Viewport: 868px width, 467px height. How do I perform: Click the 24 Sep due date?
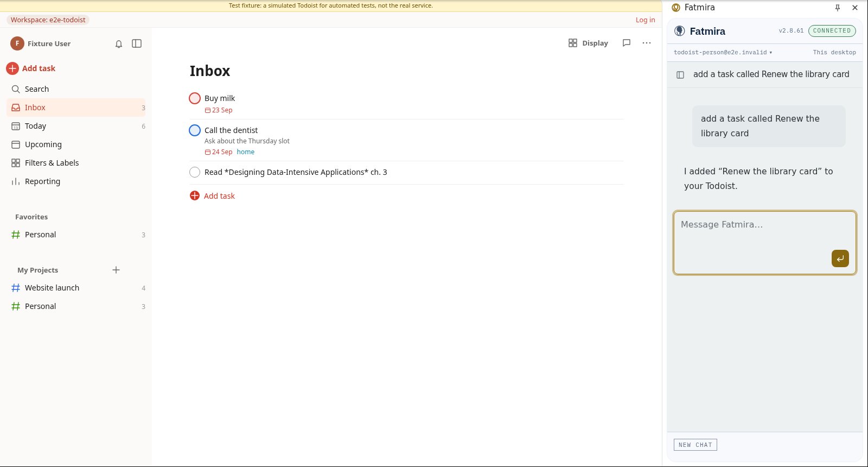(219, 152)
